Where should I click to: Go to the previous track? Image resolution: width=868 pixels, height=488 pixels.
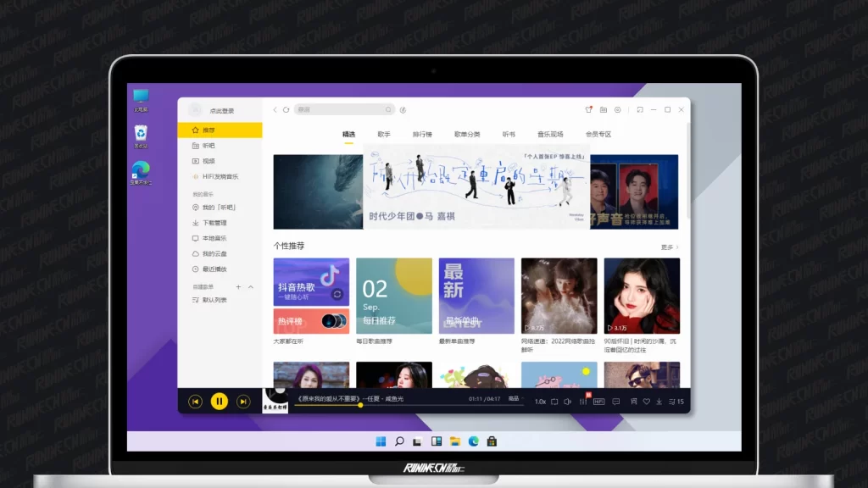(195, 402)
